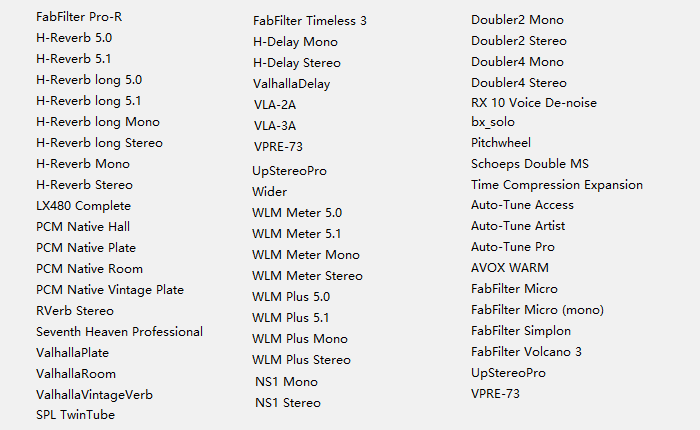Select FabFilter Pro-R from the list
The width and height of the screenshot is (700, 430).
[79, 17]
